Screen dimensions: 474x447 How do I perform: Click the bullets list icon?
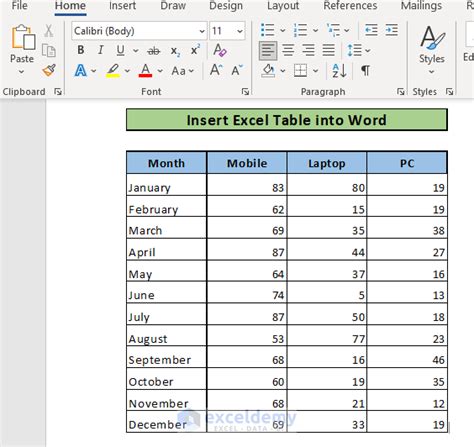click(267, 30)
